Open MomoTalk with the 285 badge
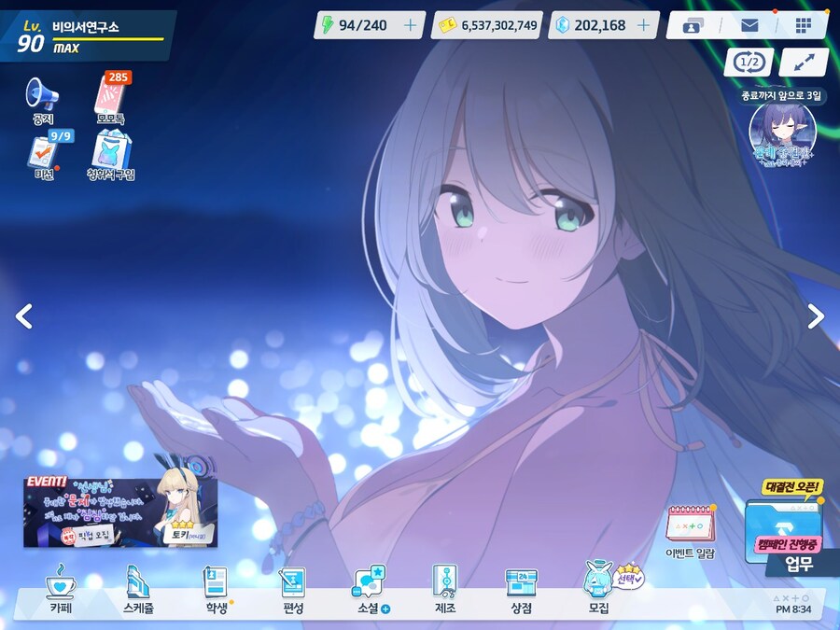 point(111,99)
